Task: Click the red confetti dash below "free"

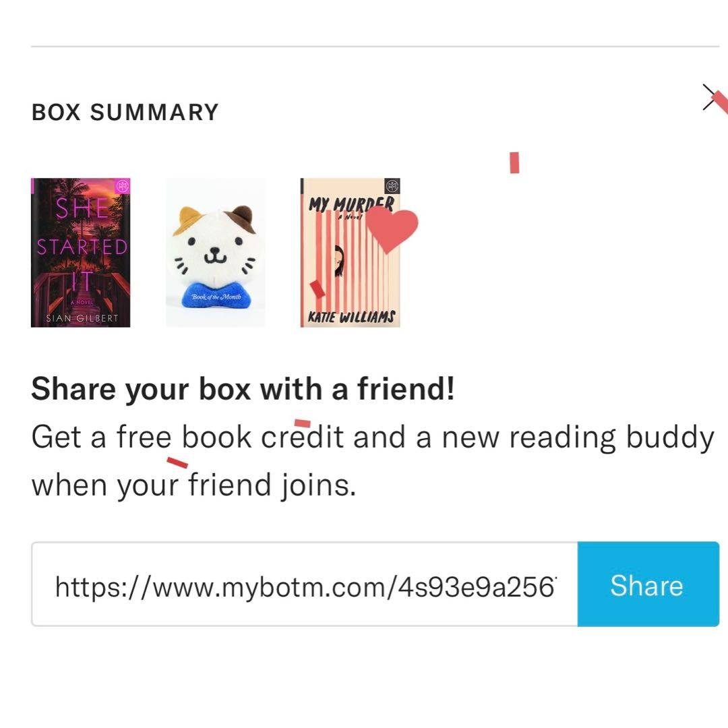Action: point(177,462)
